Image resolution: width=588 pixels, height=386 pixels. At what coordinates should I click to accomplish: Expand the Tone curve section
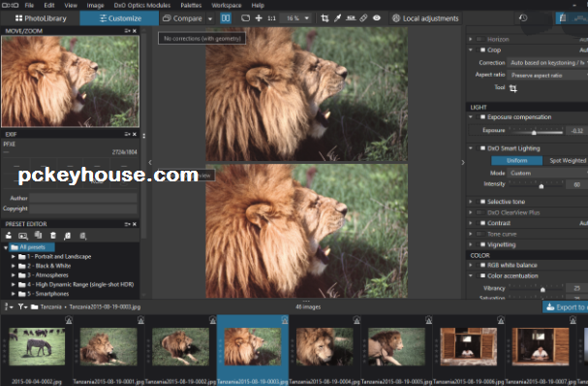(x=471, y=234)
